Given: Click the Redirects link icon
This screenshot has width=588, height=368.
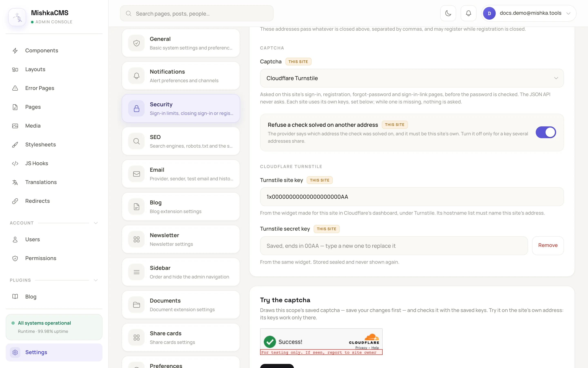Looking at the screenshot, I should [x=15, y=201].
